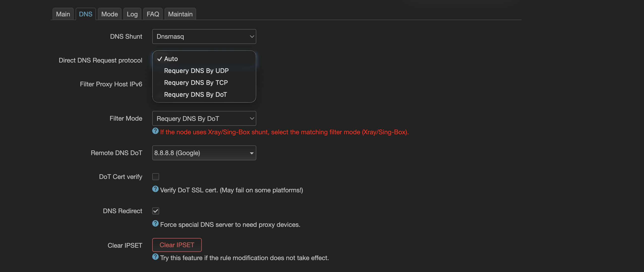Expand the Filter Mode dropdown
644x272 pixels.
pos(204,118)
